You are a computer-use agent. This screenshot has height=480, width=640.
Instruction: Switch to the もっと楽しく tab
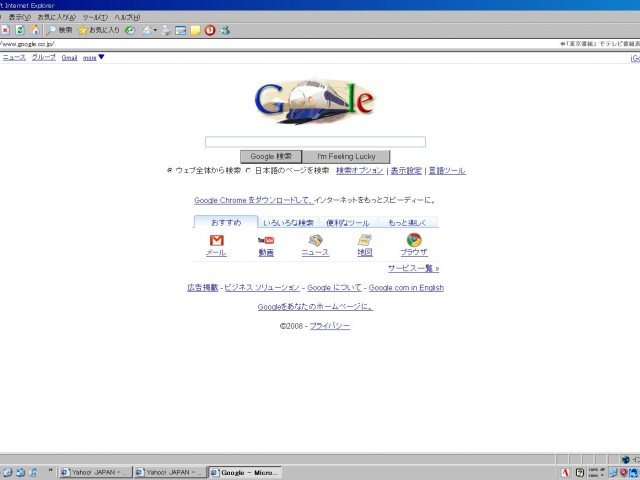[407, 223]
